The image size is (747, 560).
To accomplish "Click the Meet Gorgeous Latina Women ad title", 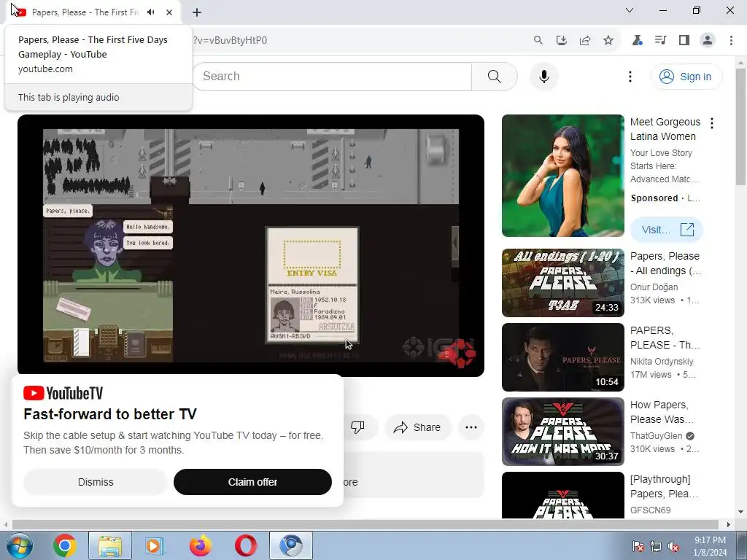I will point(665,129).
